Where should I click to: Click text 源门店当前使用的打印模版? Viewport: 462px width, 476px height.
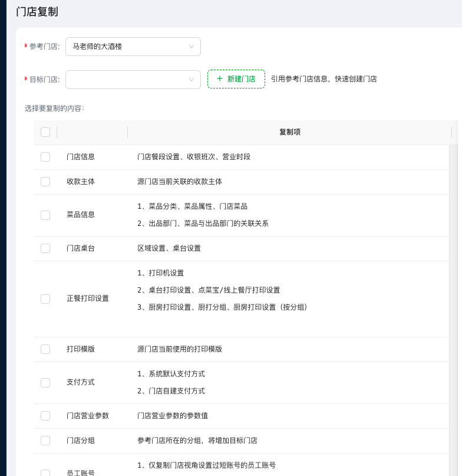pyautogui.click(x=180, y=349)
